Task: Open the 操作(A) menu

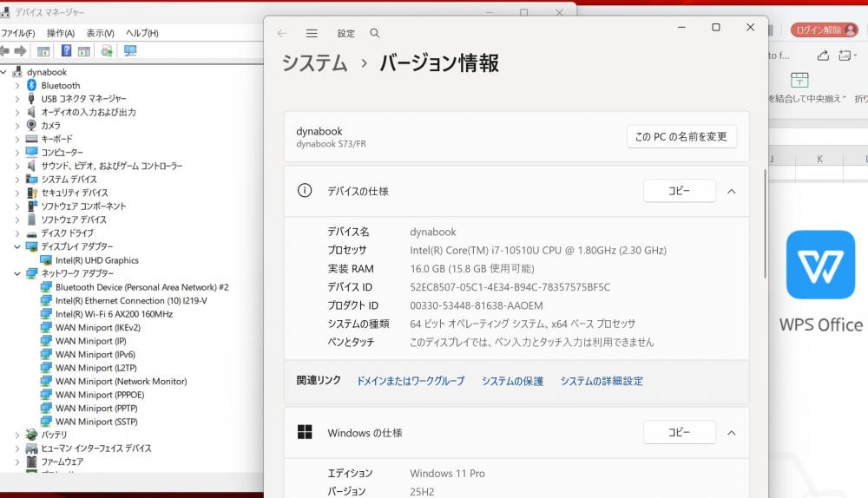Action: [60, 33]
